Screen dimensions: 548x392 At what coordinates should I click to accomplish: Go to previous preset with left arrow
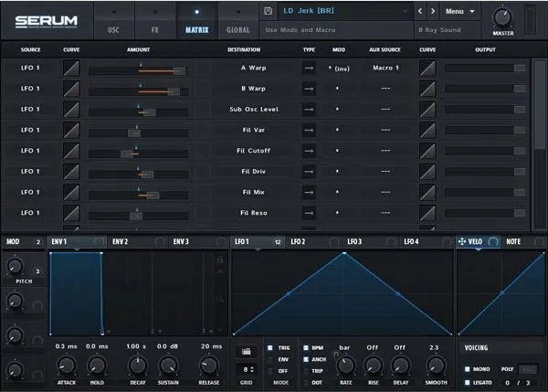(420, 11)
